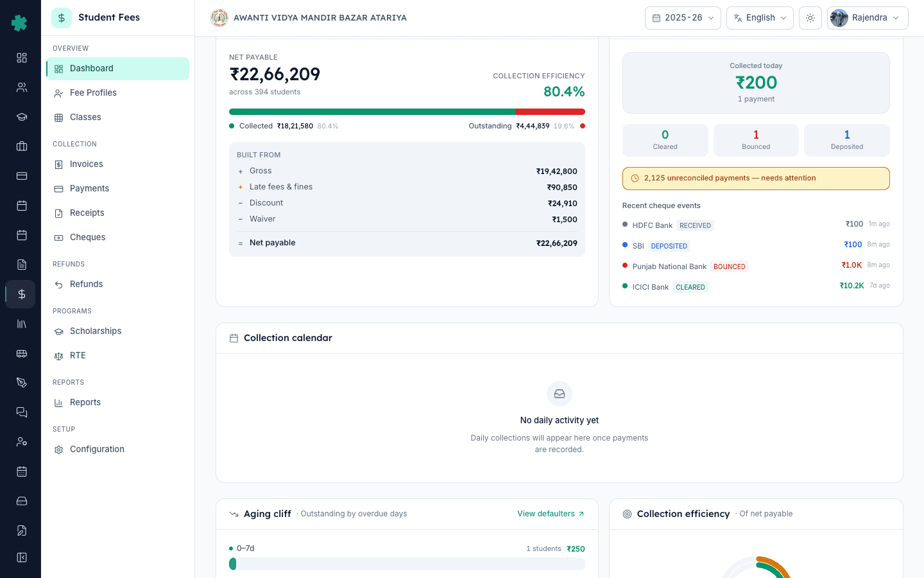
Task: Click the school name AWANTI VIDYA MANDIR
Action: 320,18
